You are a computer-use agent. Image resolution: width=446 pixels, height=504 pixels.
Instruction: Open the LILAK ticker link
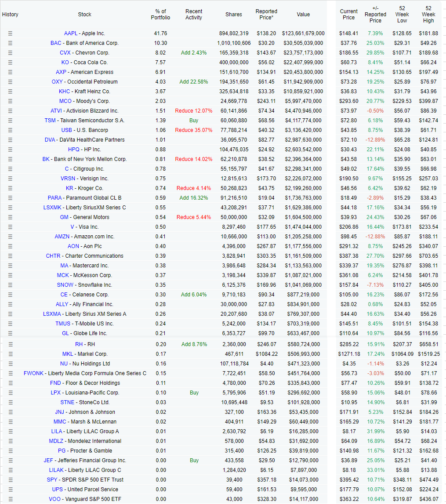(57, 470)
